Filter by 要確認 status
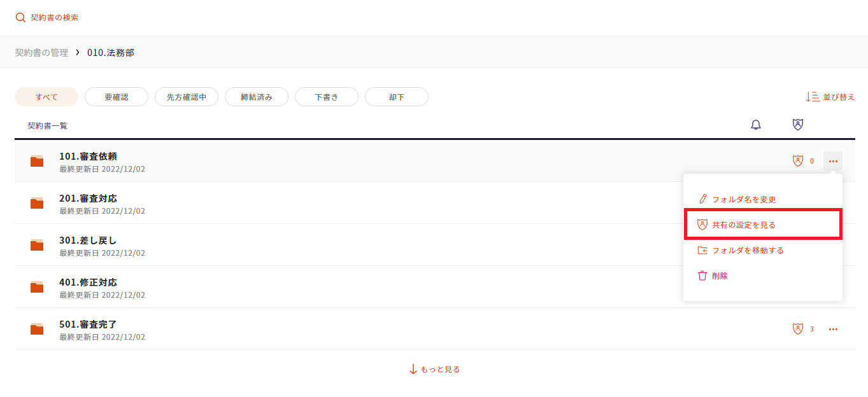 point(117,97)
